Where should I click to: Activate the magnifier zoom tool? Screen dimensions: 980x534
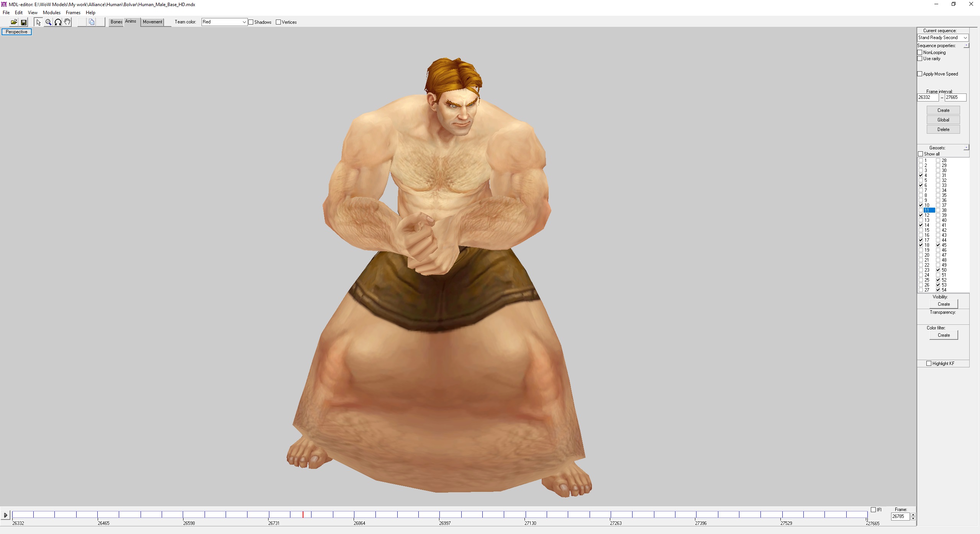(48, 22)
